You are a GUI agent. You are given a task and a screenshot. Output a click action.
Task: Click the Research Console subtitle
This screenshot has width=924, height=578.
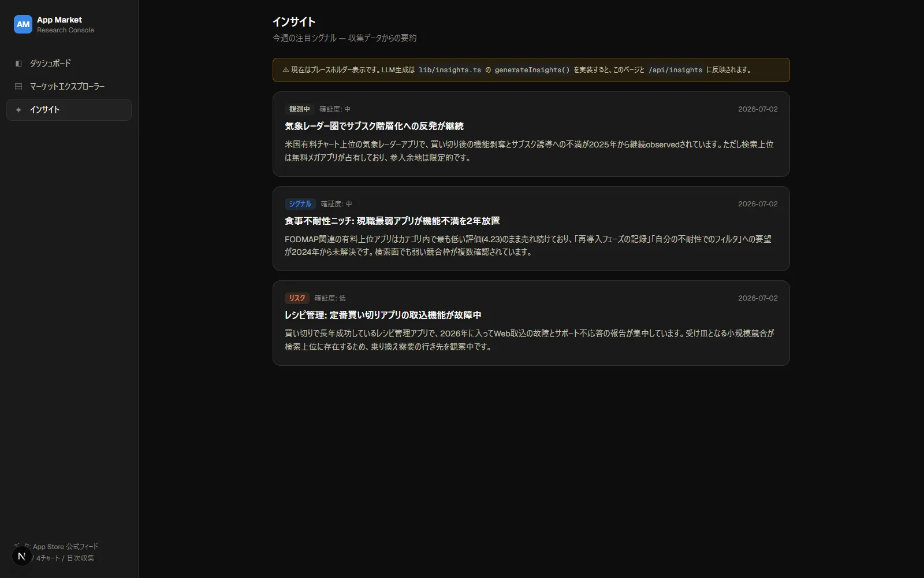click(65, 30)
